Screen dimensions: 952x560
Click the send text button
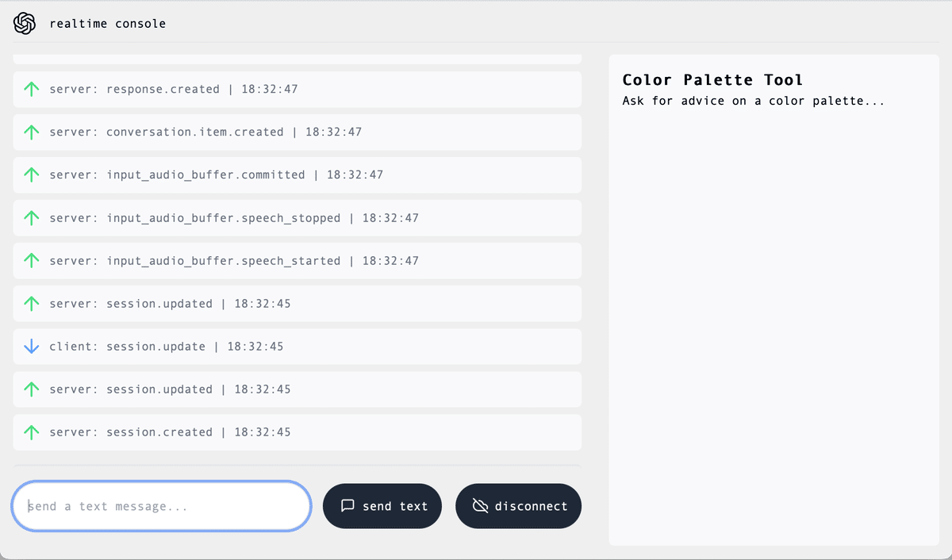click(382, 505)
